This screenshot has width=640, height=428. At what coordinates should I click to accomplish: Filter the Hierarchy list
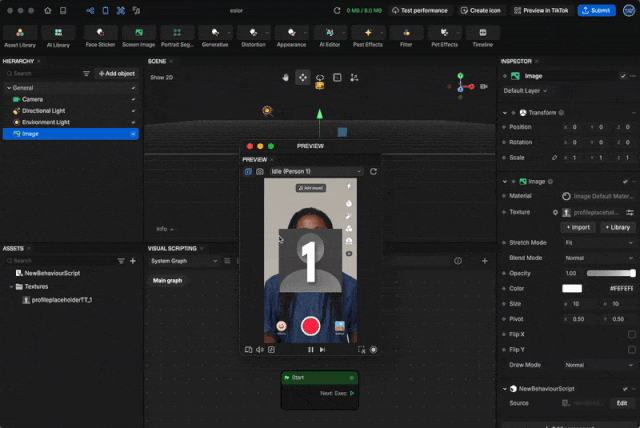click(x=86, y=73)
